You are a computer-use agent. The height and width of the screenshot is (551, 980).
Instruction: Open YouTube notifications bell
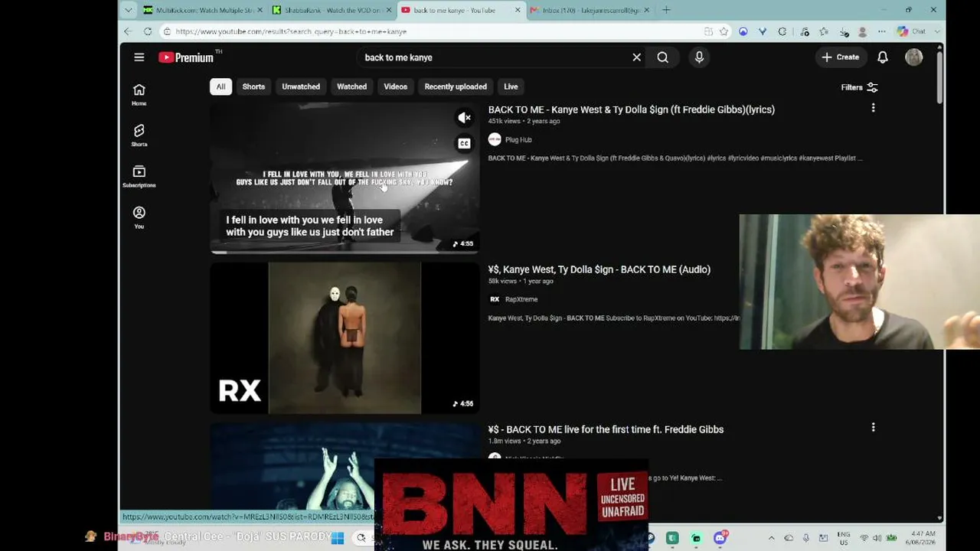point(883,57)
